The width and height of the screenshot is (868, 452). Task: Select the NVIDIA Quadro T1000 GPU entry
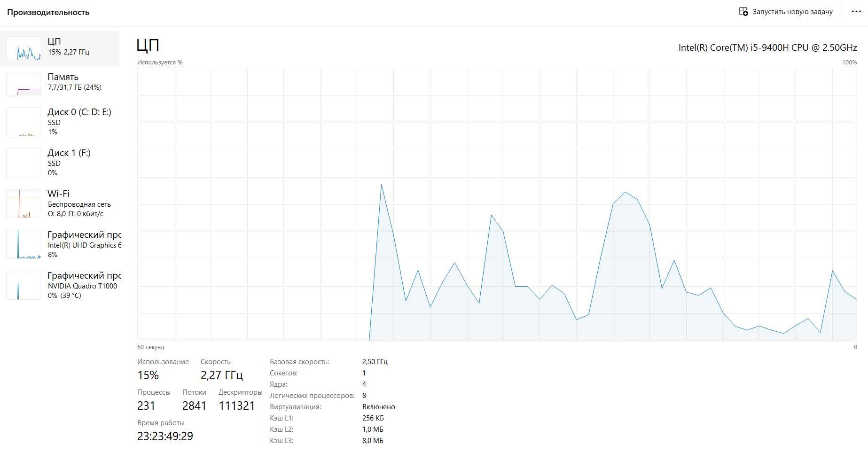(x=60, y=285)
